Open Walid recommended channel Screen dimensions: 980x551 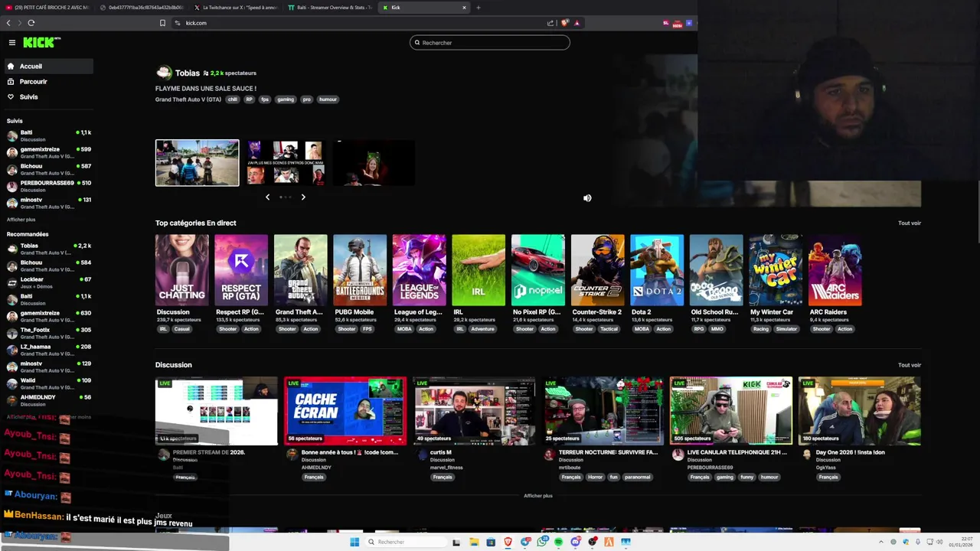click(49, 383)
